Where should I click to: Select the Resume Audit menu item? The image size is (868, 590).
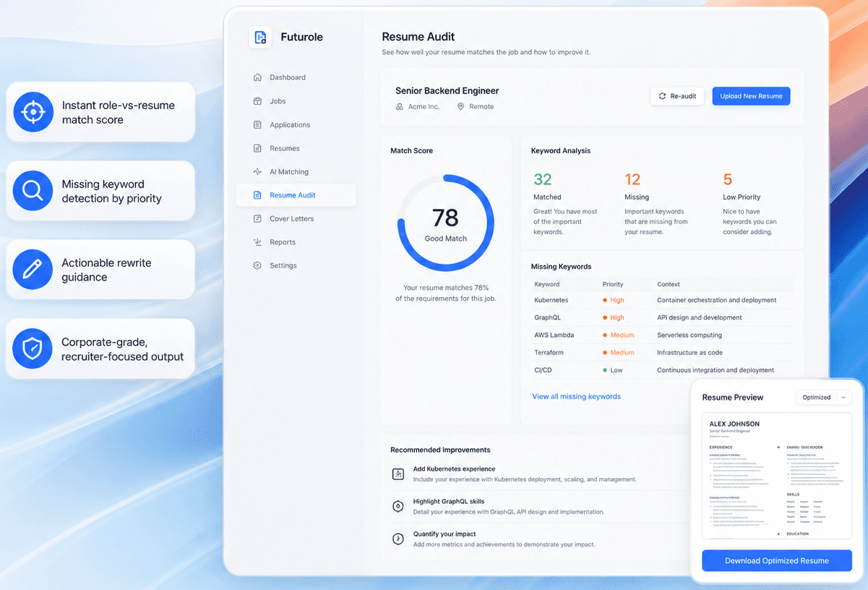(x=296, y=195)
